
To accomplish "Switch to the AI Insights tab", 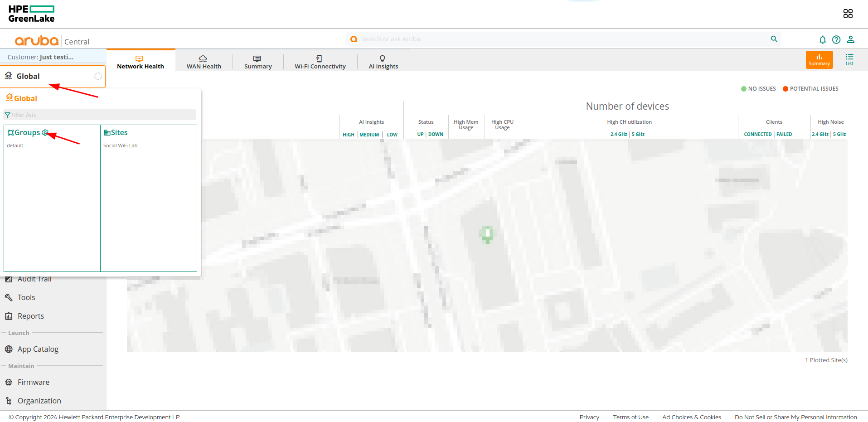I will pyautogui.click(x=383, y=62).
